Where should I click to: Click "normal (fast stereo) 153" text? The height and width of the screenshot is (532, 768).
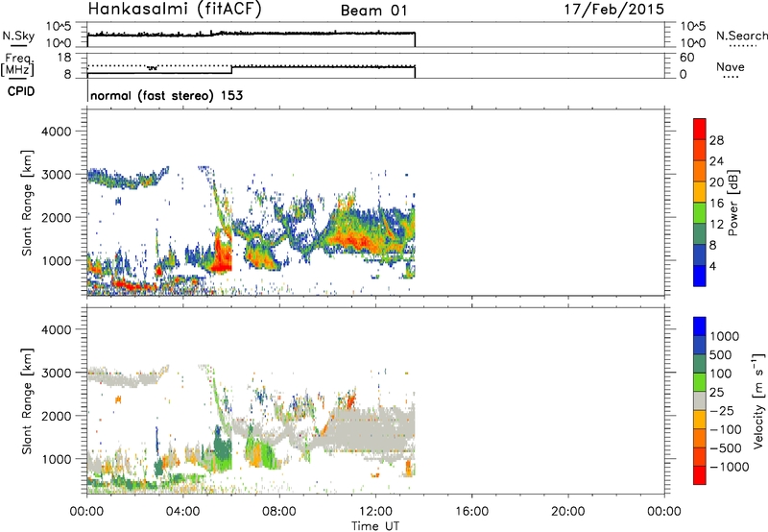pos(166,95)
